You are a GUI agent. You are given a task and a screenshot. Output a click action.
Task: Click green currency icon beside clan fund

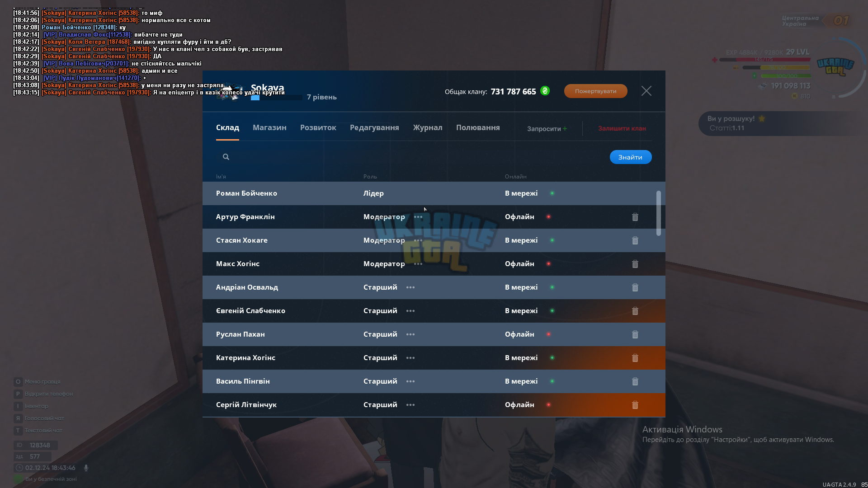point(545,91)
